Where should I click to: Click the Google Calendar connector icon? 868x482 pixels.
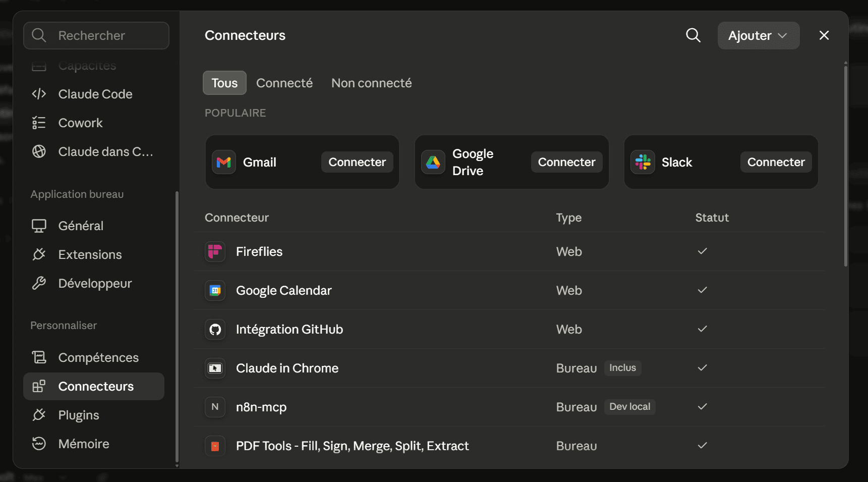coord(215,290)
